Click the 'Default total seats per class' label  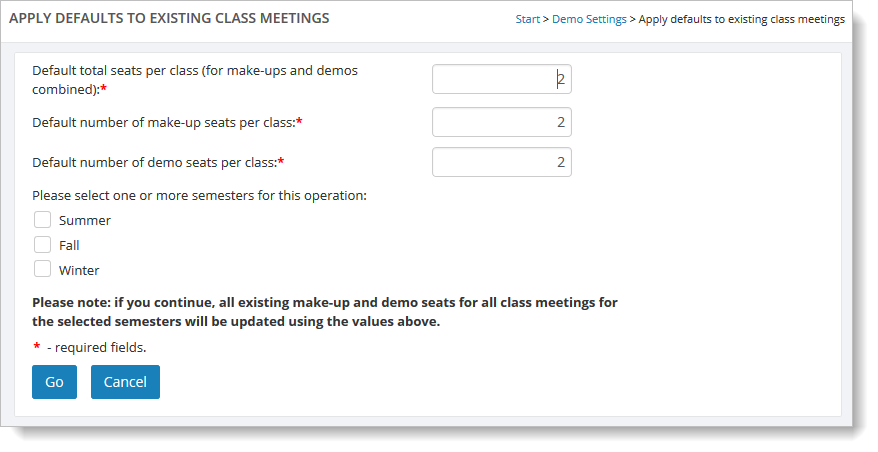click(x=195, y=80)
